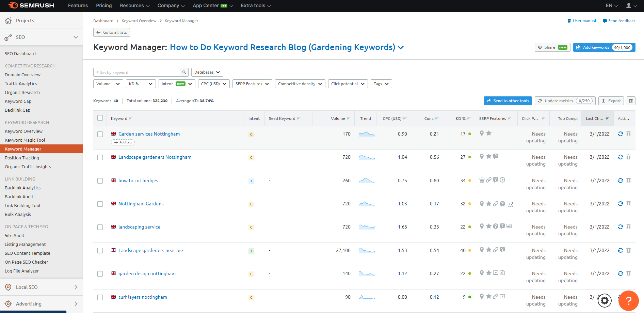Click the settings gear near bottom right
The width and height of the screenshot is (644, 313).
coord(605,301)
